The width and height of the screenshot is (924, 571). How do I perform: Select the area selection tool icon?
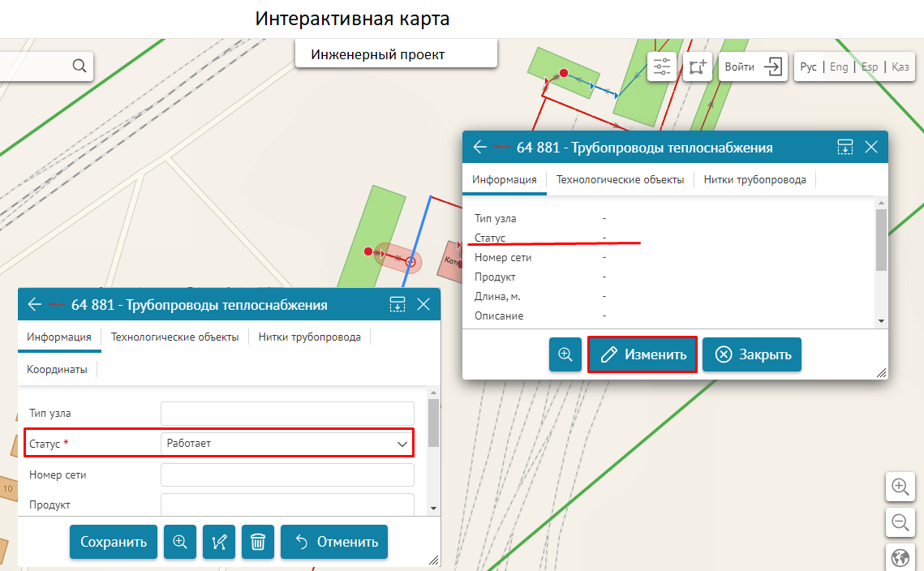pos(698,67)
